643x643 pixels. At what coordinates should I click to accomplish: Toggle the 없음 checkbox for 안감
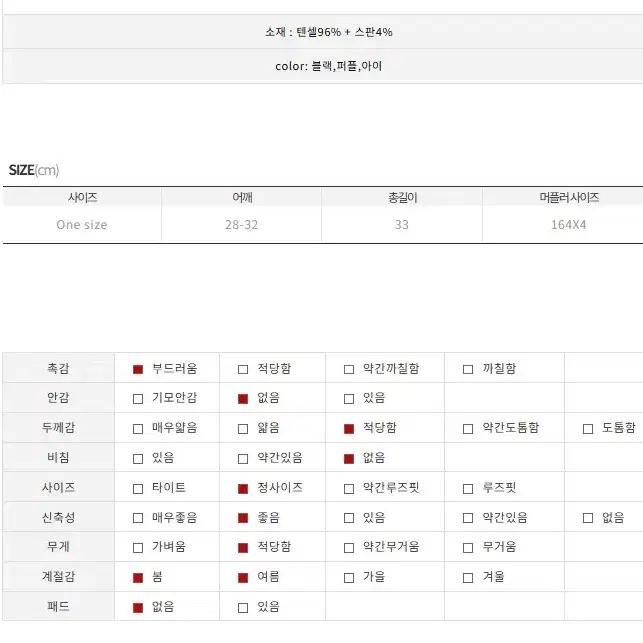[x=243, y=399]
